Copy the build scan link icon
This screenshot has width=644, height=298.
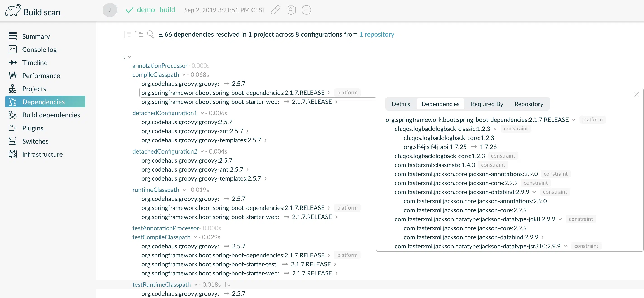pos(275,10)
